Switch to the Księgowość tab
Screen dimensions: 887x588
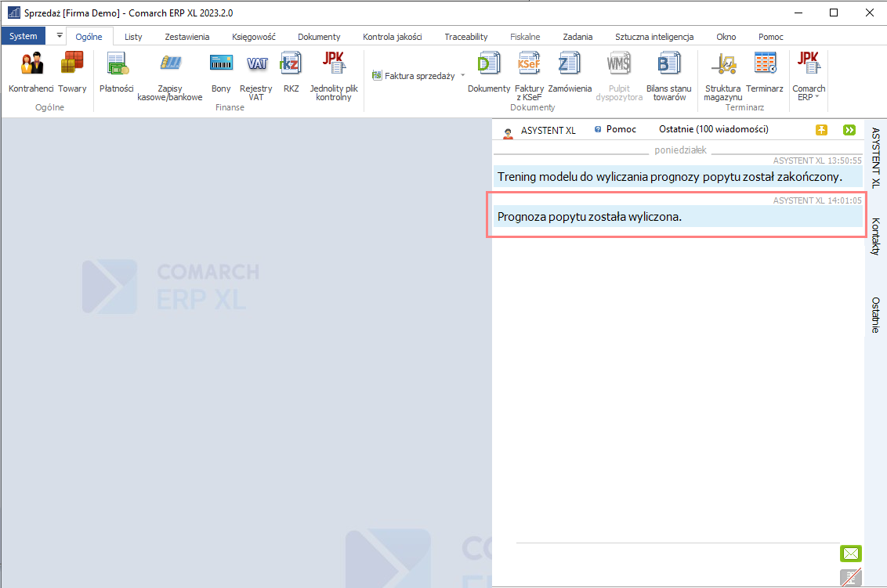point(253,37)
